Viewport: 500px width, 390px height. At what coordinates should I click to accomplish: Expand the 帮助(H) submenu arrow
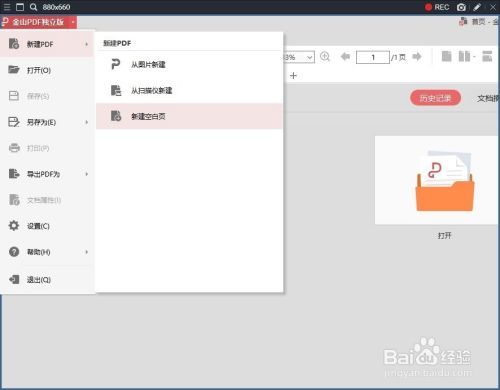tap(87, 252)
